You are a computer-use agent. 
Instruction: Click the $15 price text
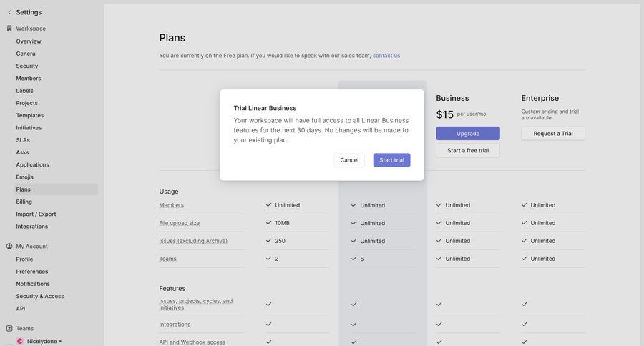click(445, 114)
